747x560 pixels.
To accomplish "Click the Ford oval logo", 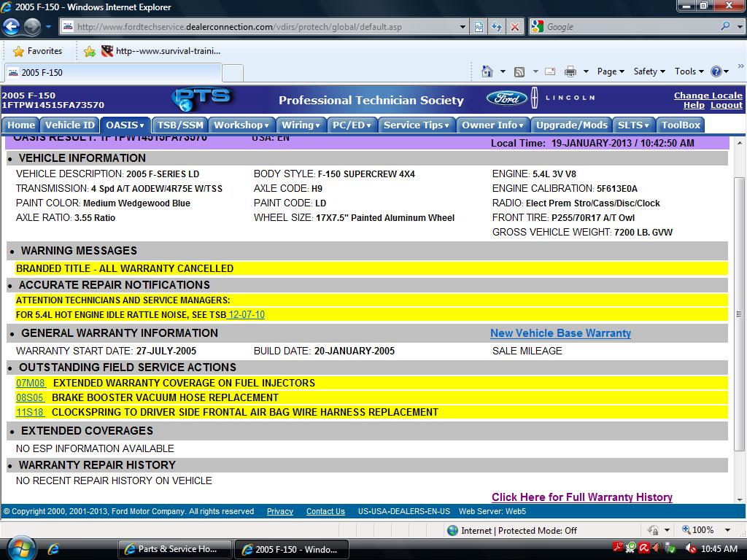I will pyautogui.click(x=507, y=98).
